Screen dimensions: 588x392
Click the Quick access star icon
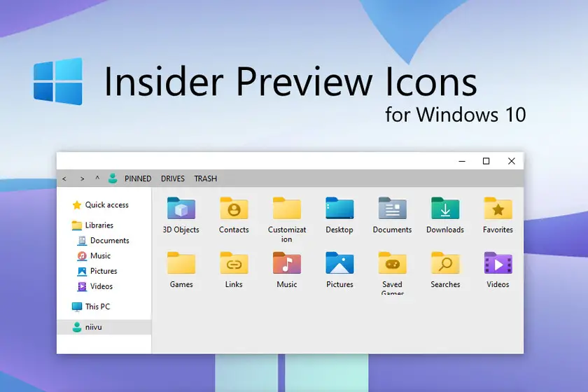77,205
